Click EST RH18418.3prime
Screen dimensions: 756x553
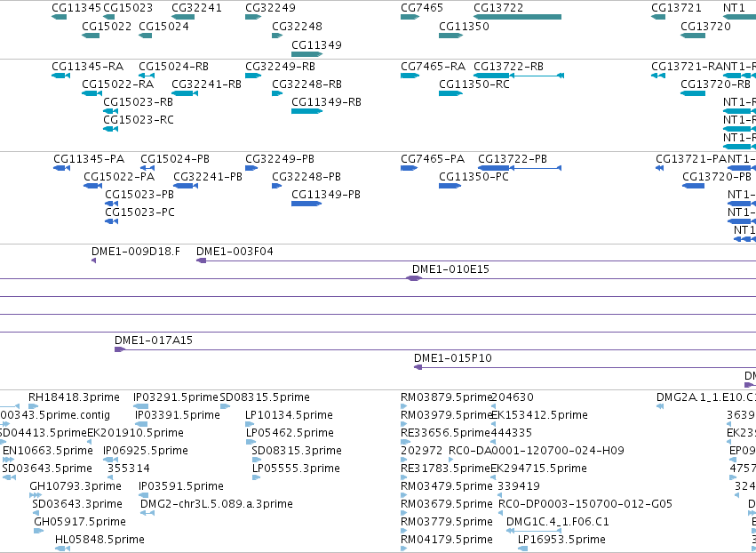coord(74,397)
